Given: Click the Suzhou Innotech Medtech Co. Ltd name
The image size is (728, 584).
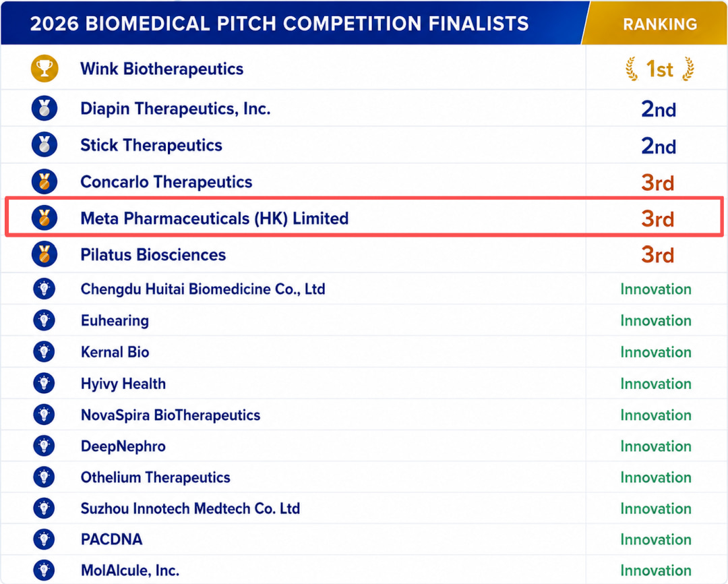Looking at the screenshot, I should 190,508.
